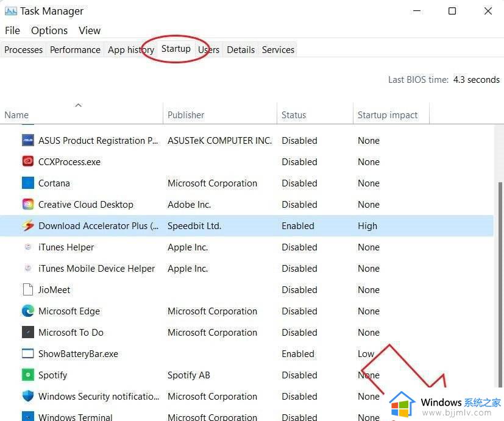
Task: Select the Windows Security notification entry name
Action: (99, 396)
